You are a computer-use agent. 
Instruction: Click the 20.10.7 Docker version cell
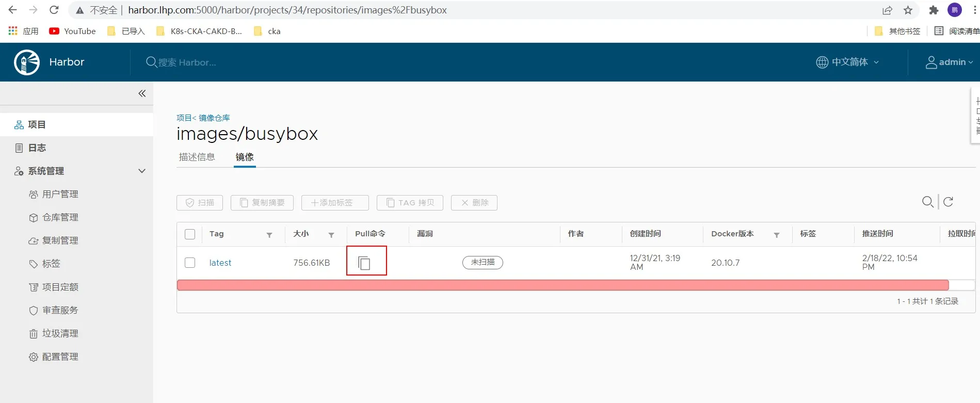[725, 263]
